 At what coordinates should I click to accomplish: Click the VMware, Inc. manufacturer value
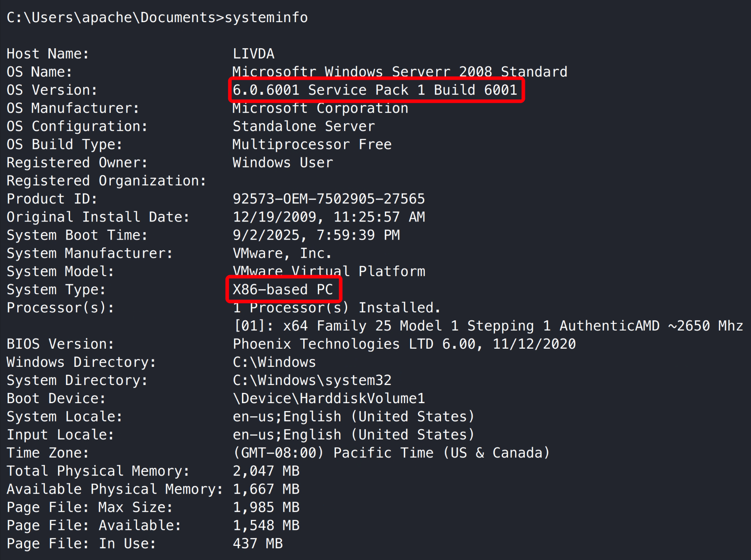pos(282,253)
